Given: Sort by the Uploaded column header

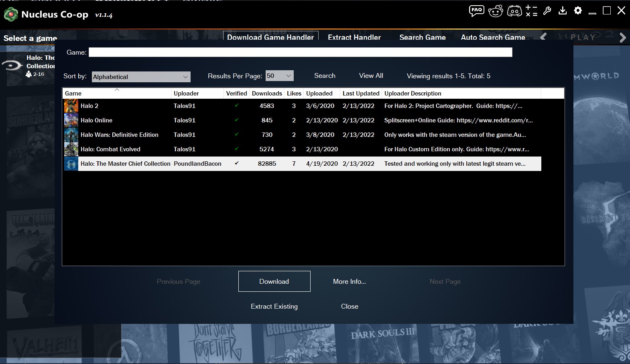Looking at the screenshot, I should point(322,94).
